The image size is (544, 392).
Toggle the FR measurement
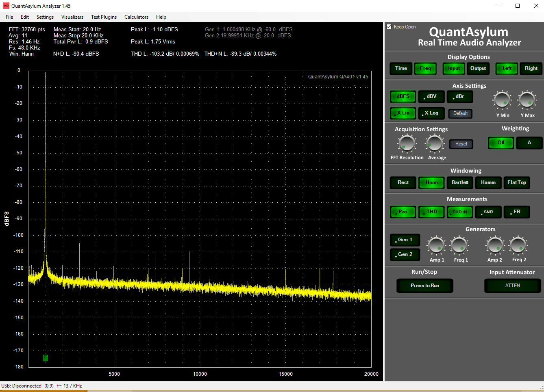(517, 212)
